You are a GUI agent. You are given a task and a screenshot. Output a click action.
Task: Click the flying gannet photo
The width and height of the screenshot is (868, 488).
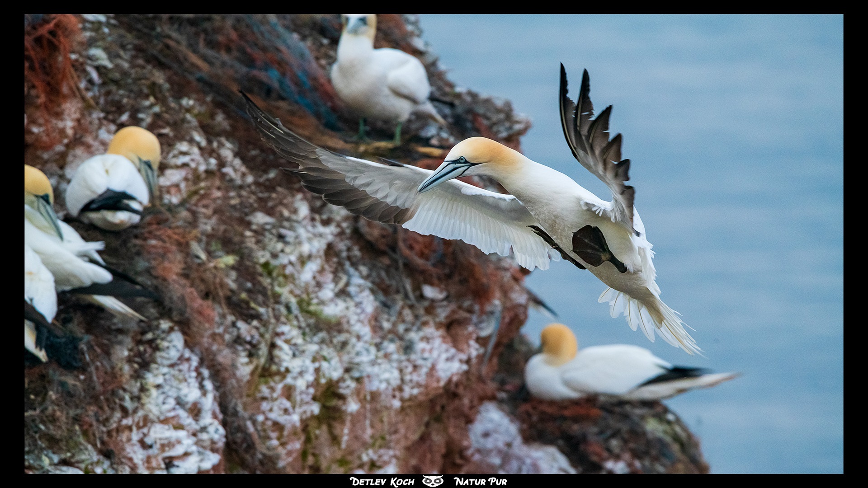coord(434,244)
